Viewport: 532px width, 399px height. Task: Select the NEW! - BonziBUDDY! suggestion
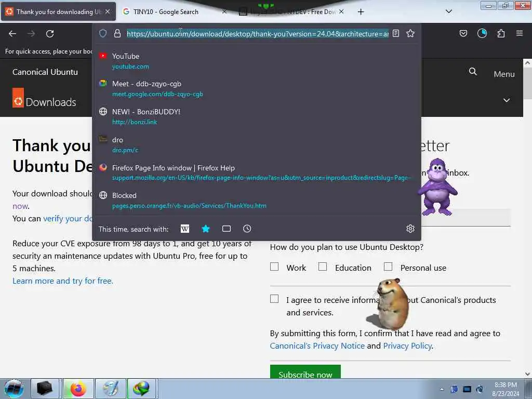pos(256,117)
